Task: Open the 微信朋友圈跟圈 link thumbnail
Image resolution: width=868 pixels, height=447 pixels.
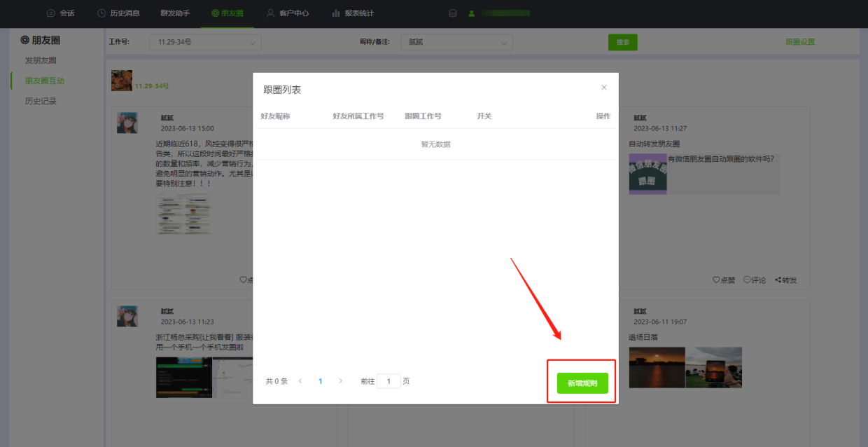Action: pos(647,174)
